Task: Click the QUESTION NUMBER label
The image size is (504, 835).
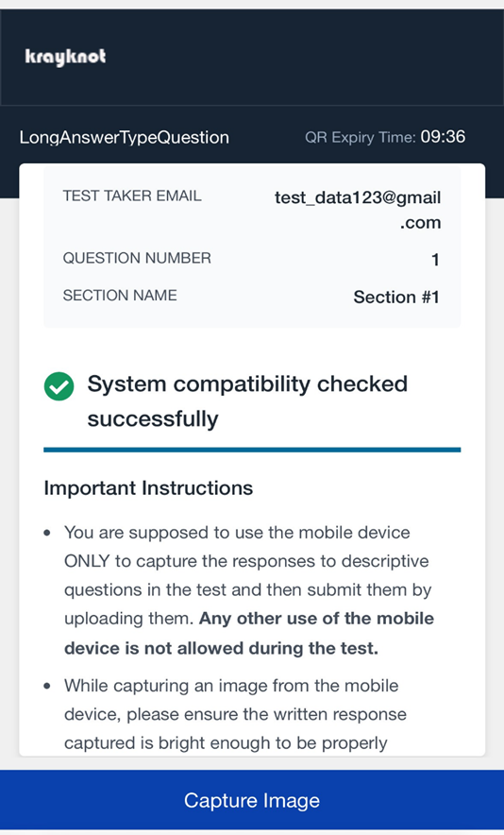Action: 137,258
